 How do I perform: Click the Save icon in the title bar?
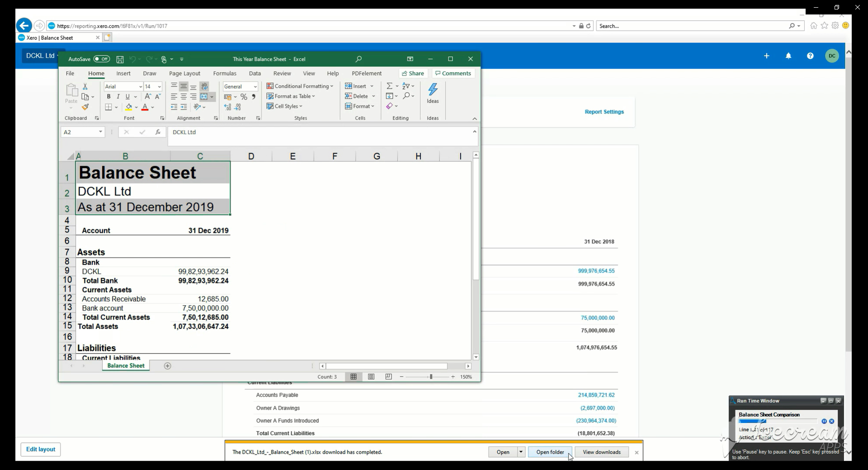click(x=120, y=59)
